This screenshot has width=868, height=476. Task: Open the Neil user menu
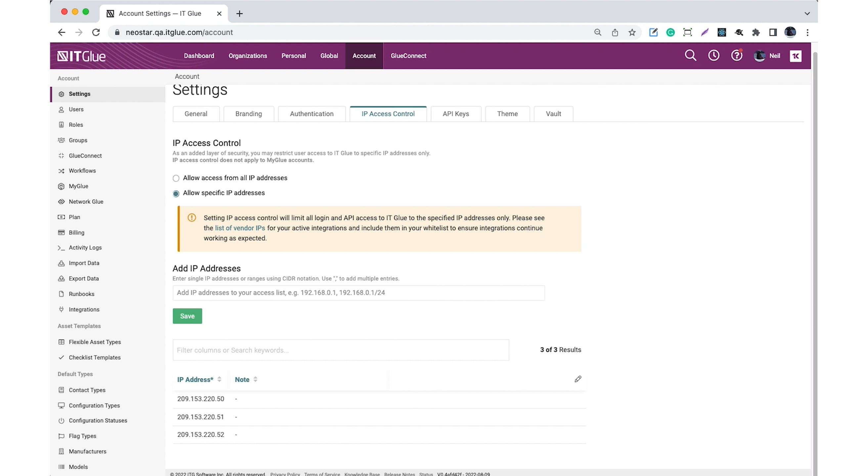tap(767, 56)
